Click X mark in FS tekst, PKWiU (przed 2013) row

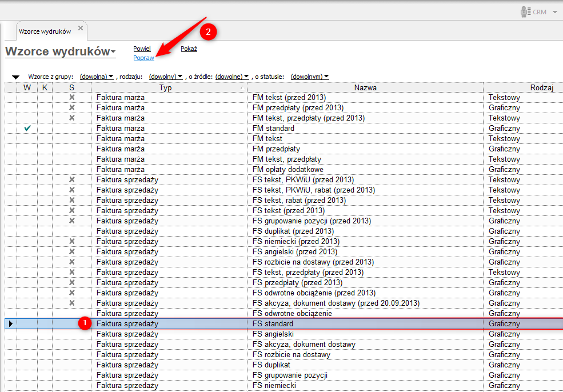pyautogui.click(x=72, y=179)
